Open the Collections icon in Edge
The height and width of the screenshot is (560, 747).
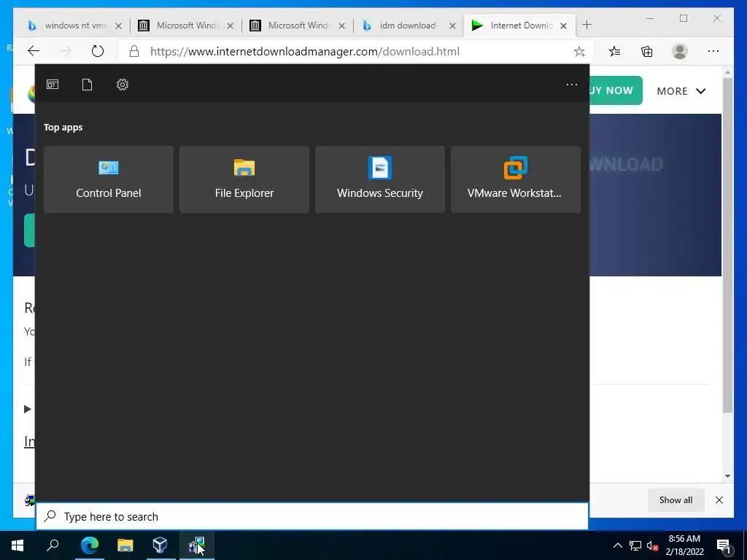click(647, 52)
